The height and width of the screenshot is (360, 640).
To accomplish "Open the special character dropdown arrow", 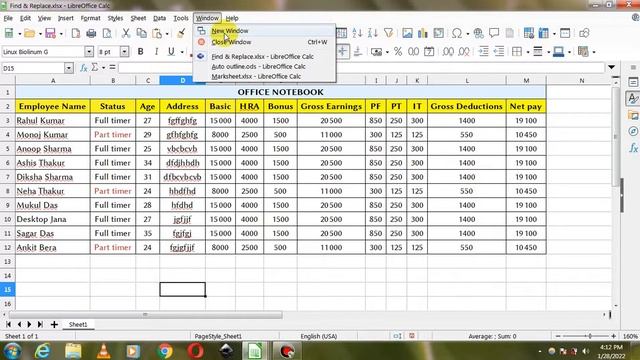I will 467,33.
